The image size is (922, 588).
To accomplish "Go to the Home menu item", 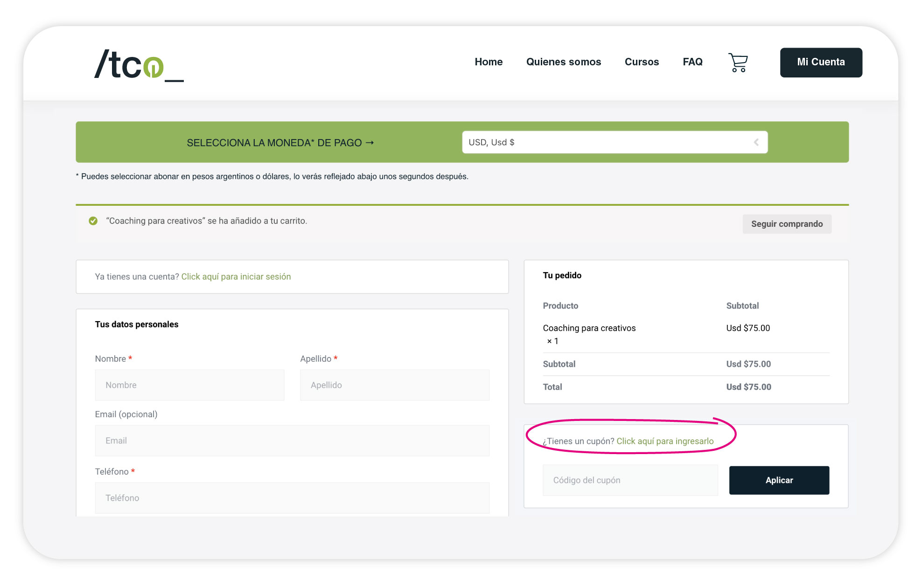I will [489, 62].
